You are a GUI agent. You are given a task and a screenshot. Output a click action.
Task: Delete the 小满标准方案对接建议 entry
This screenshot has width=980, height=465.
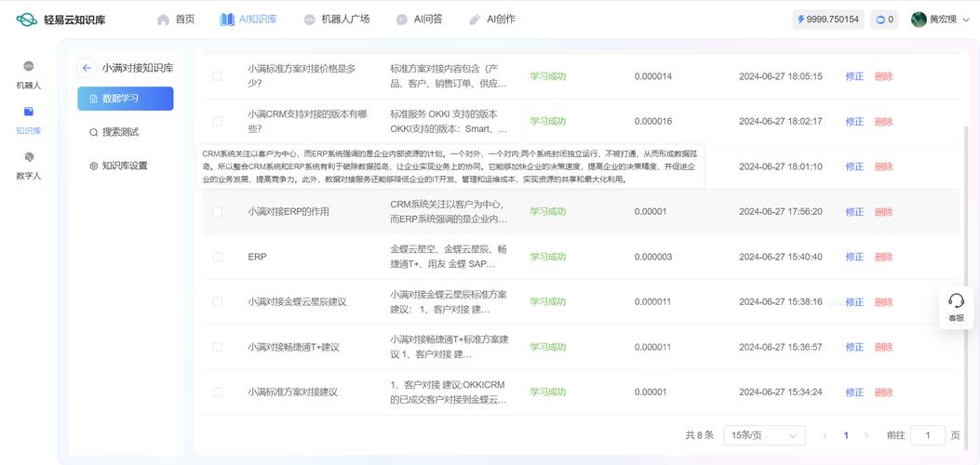tap(884, 392)
